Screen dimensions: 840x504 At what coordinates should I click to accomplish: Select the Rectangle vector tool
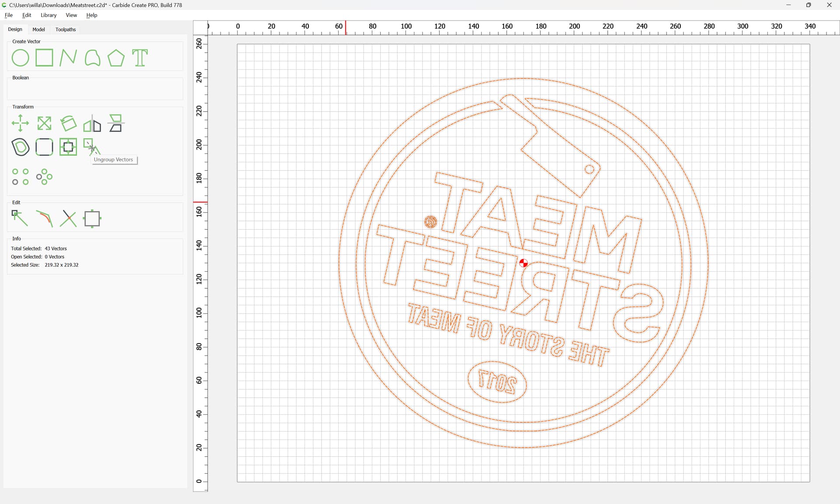point(44,58)
